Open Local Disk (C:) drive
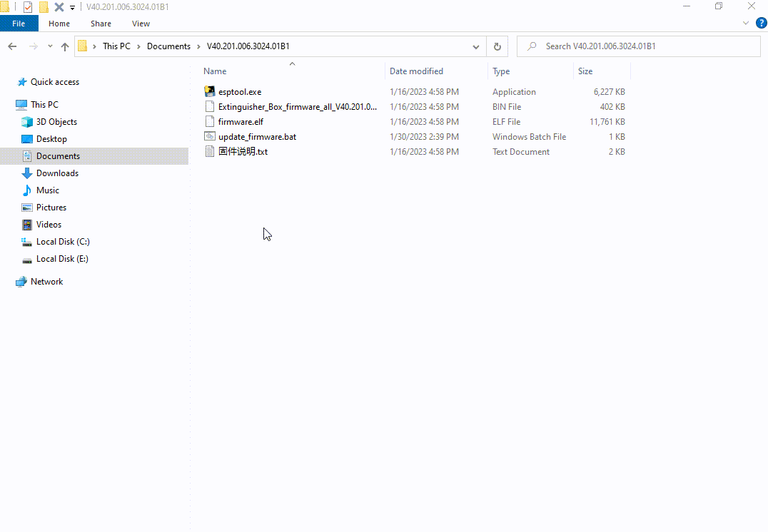Screen dimensions: 768x532 [x=62, y=242]
